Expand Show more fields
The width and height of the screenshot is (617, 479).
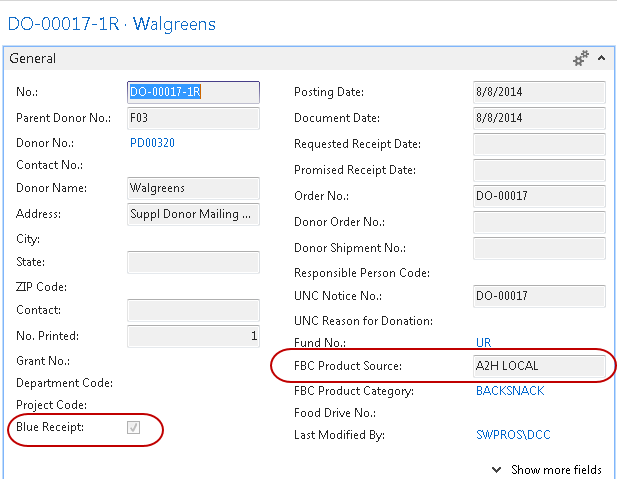[546, 469]
